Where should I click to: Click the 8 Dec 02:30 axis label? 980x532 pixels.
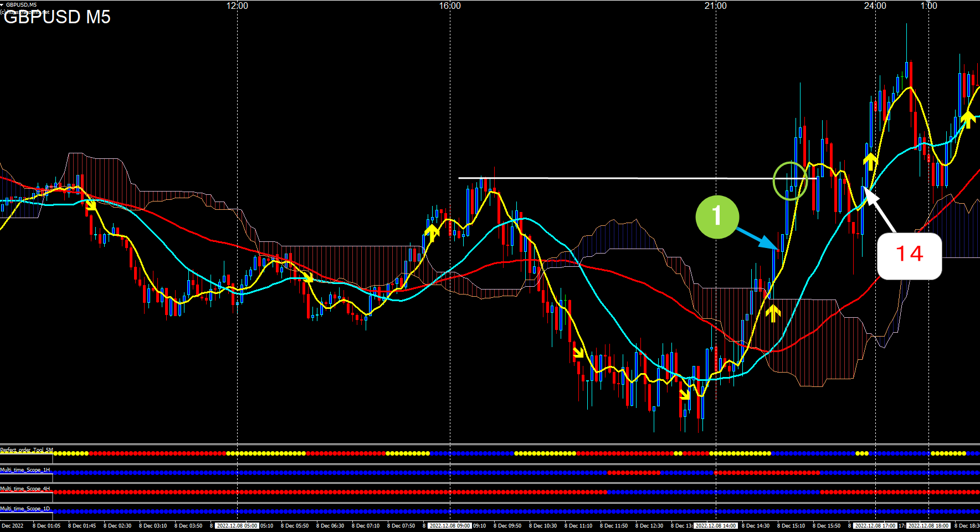[x=117, y=526]
